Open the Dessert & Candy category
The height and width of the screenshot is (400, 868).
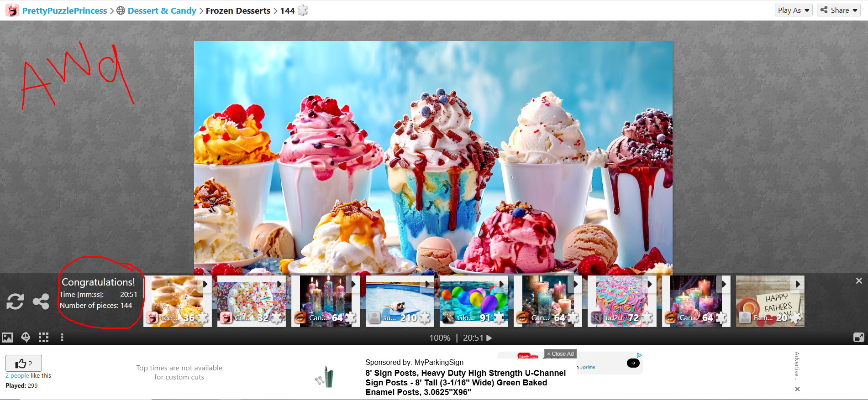pos(162,10)
